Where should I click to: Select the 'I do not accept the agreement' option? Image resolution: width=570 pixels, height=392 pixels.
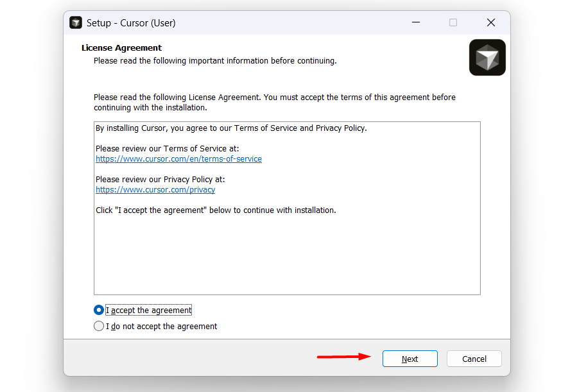pos(98,325)
